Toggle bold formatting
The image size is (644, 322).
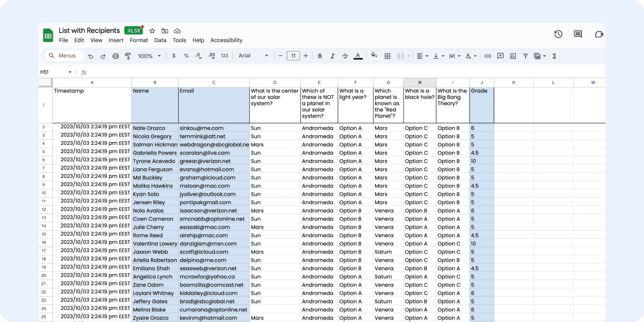click(x=320, y=56)
